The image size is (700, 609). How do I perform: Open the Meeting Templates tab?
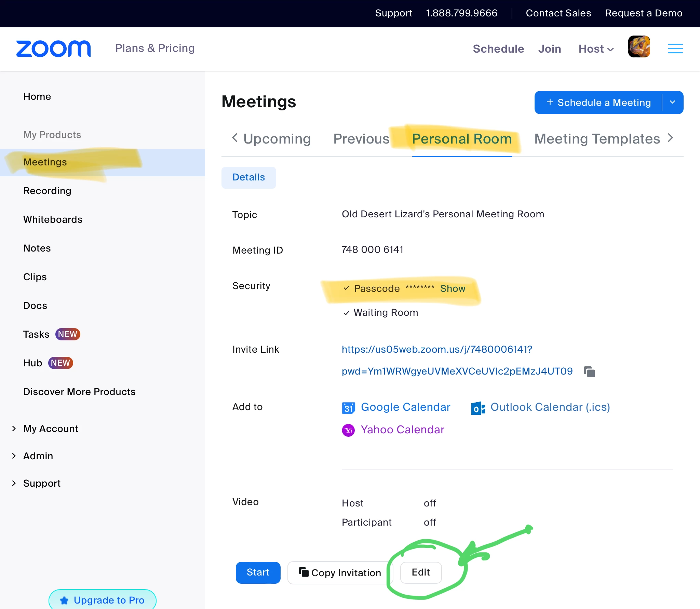(x=597, y=139)
